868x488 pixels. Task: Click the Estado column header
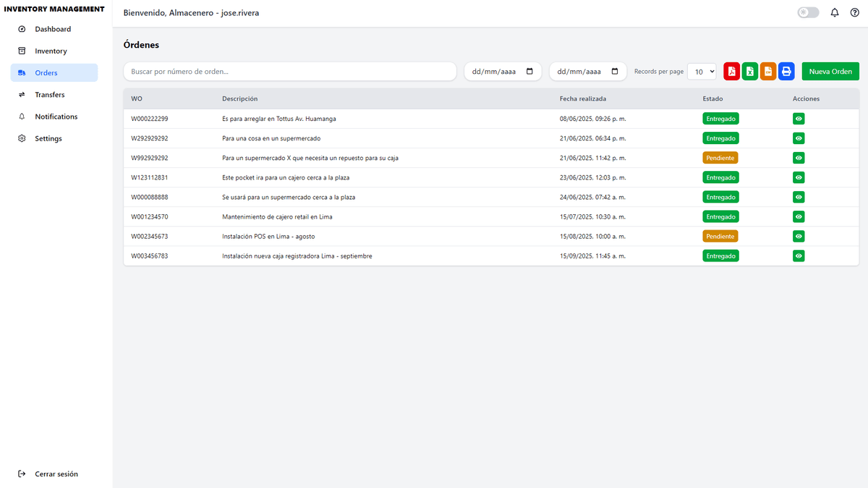[712, 99]
